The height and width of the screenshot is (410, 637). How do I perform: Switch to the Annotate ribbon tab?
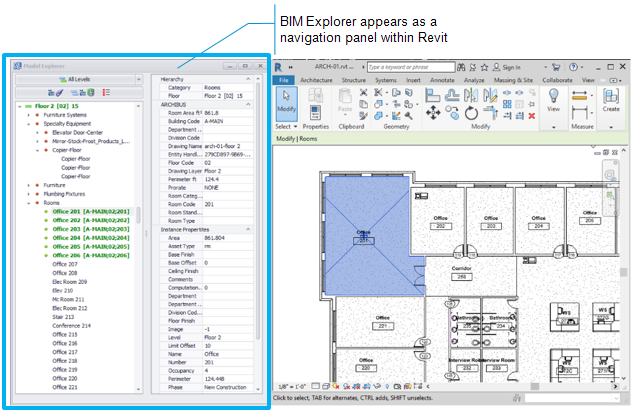pyautogui.click(x=442, y=80)
